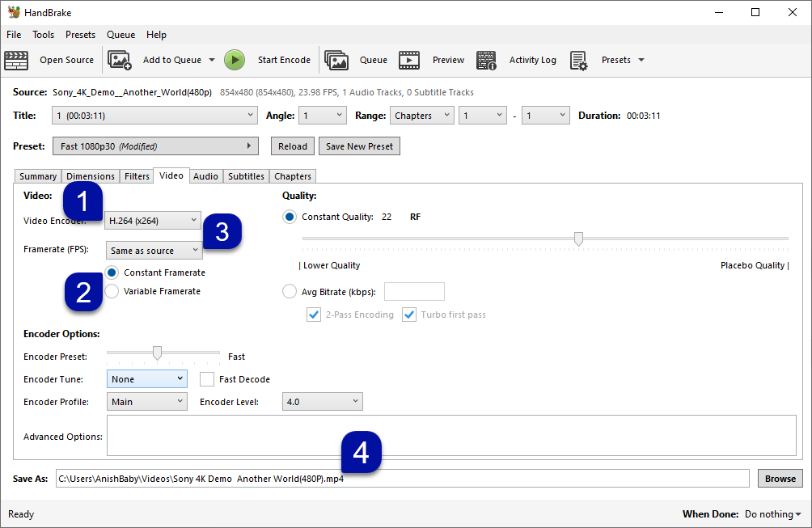Open the Tools menu
This screenshot has width=812, height=528.
click(x=44, y=35)
